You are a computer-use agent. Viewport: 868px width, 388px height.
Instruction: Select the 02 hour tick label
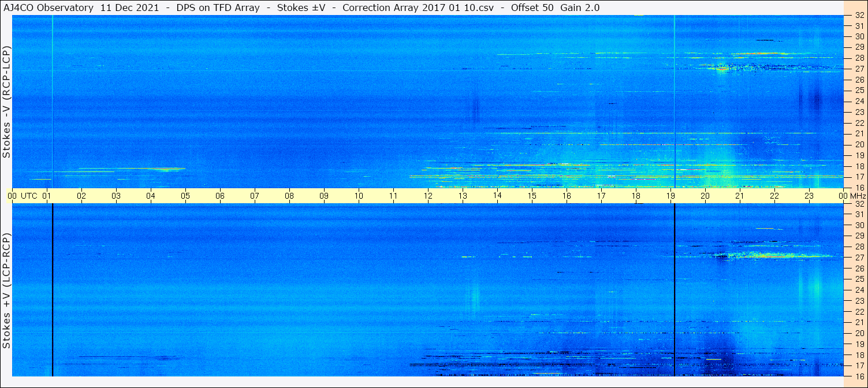tap(81, 196)
